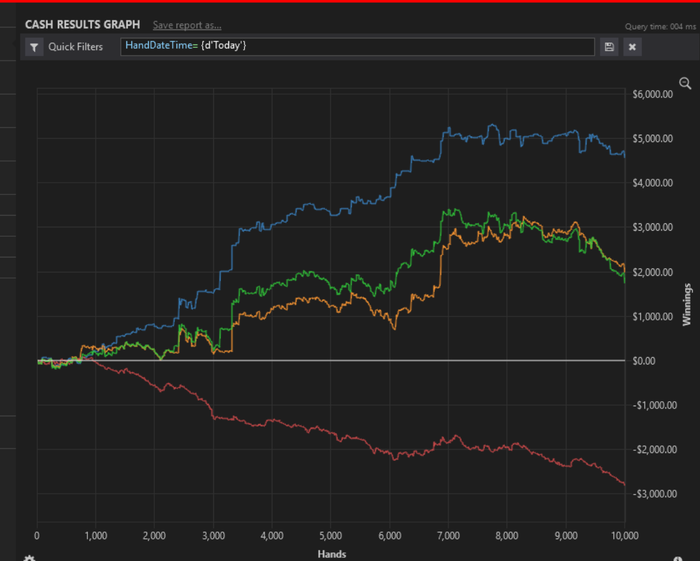The image size is (700, 561).
Task: Click the $6,000.00 axis label
Action: [x=653, y=94]
